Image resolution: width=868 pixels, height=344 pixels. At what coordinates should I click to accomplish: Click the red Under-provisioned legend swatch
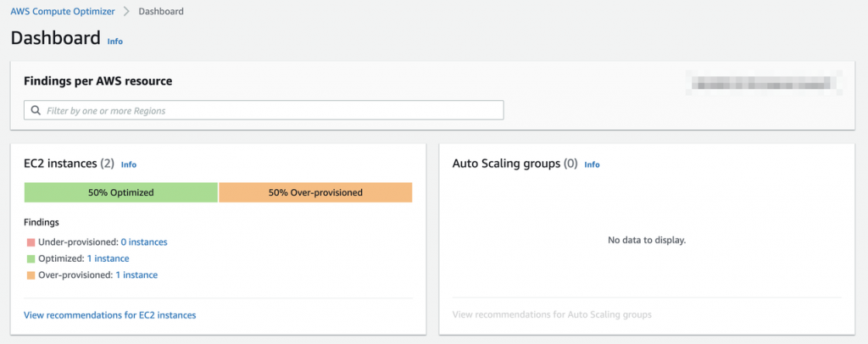[x=31, y=242]
